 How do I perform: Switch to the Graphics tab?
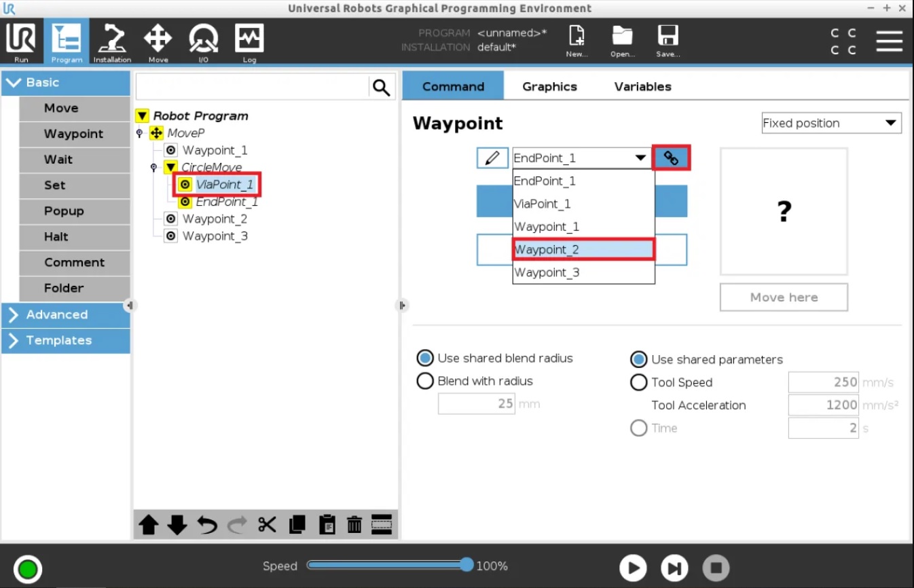(549, 86)
